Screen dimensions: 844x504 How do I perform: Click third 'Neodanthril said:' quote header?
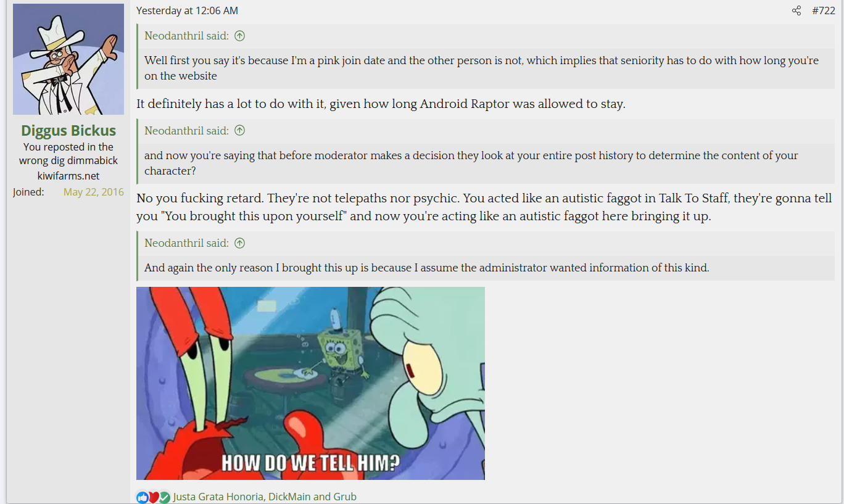click(186, 243)
